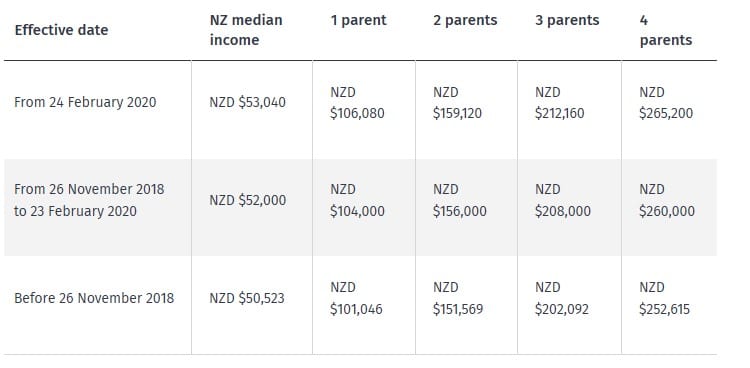Select the 2 parents column header
This screenshot has height=368, width=750.
point(465,21)
